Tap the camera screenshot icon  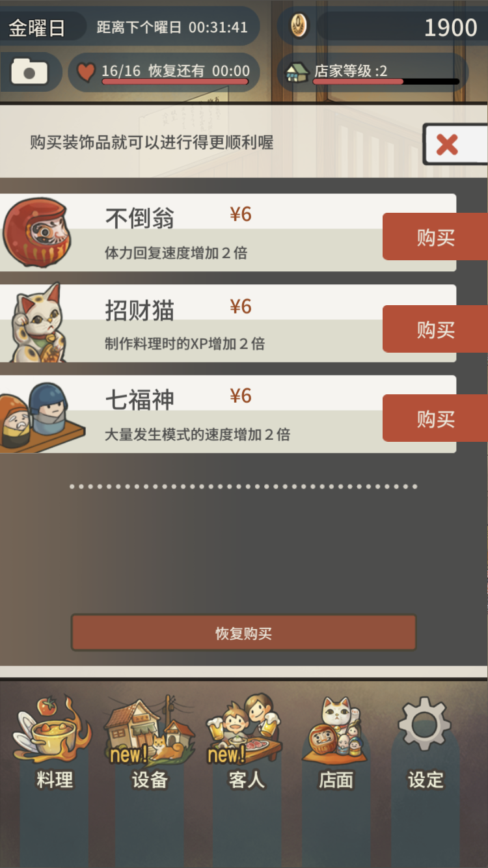[x=29, y=72]
